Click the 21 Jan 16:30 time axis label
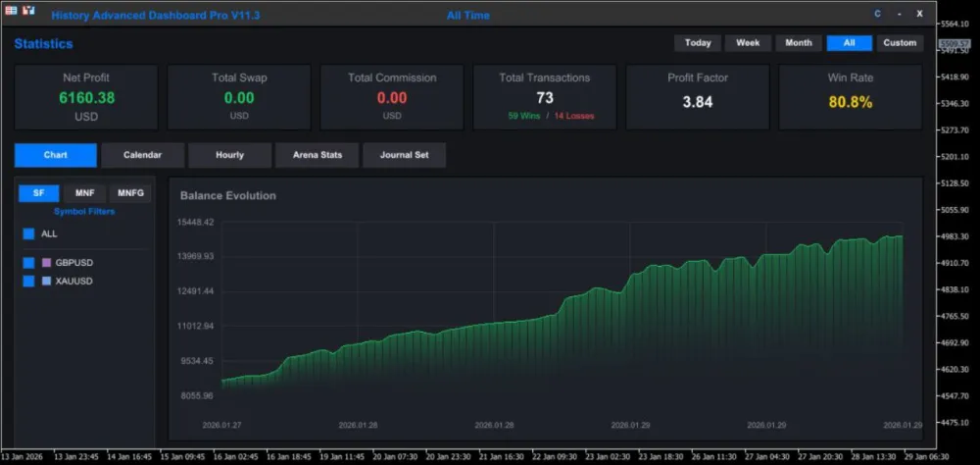 503,457
